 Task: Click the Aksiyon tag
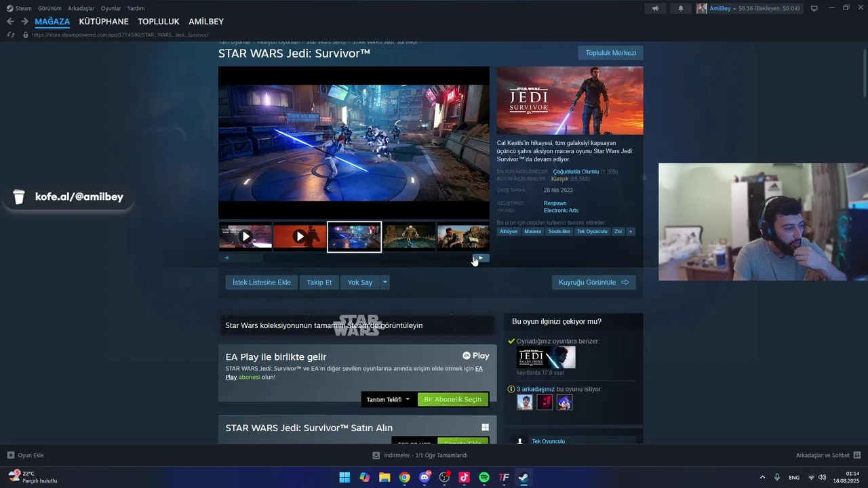(x=509, y=232)
